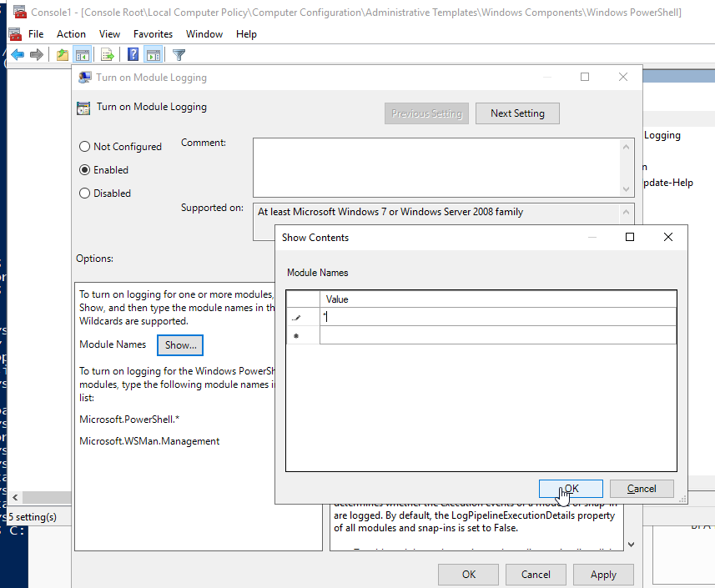Toggle the Show/Hide Action Pane icon
Viewport: 715px width, 588px height.
click(153, 55)
